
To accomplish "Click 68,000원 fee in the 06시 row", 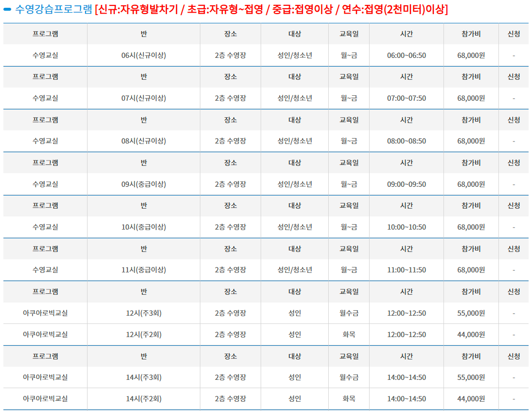I will coord(471,55).
